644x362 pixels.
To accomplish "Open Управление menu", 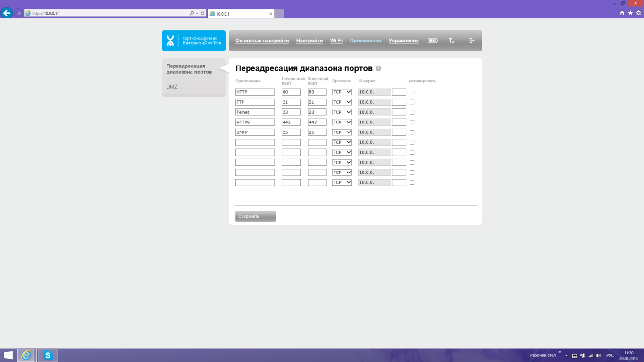I will (x=403, y=41).
